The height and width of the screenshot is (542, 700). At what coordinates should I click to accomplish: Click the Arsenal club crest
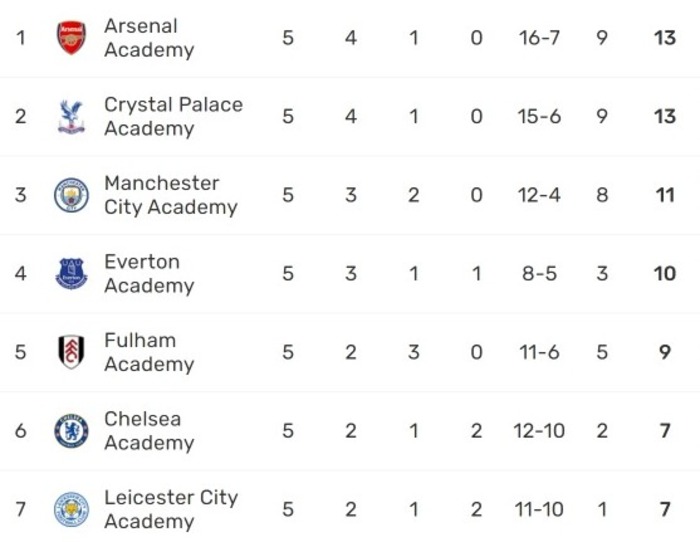pyautogui.click(x=71, y=38)
